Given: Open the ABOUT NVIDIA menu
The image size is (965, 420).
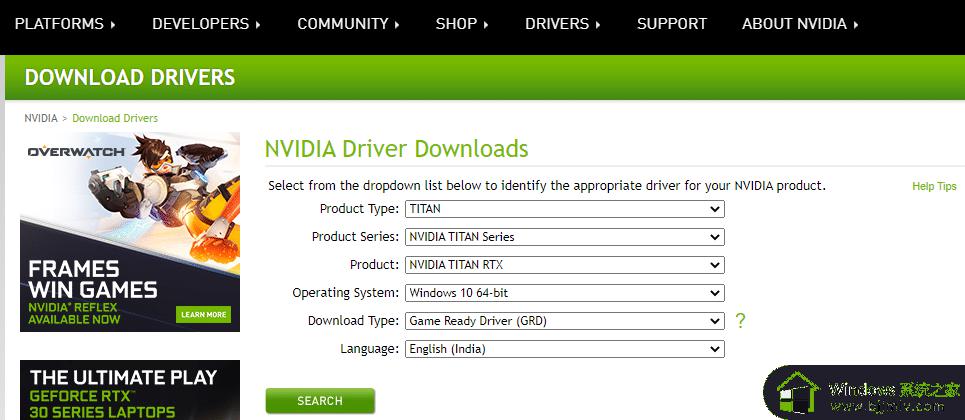Looking at the screenshot, I should [800, 24].
